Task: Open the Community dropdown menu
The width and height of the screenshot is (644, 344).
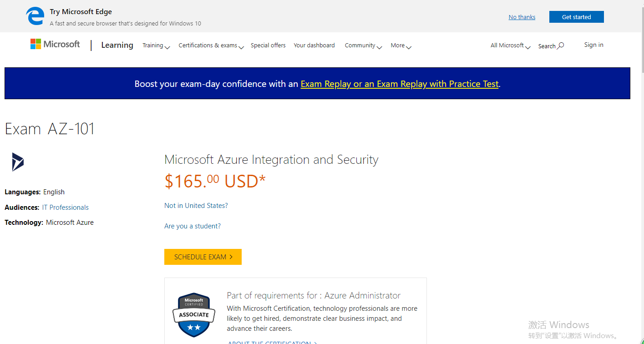Action: click(363, 46)
